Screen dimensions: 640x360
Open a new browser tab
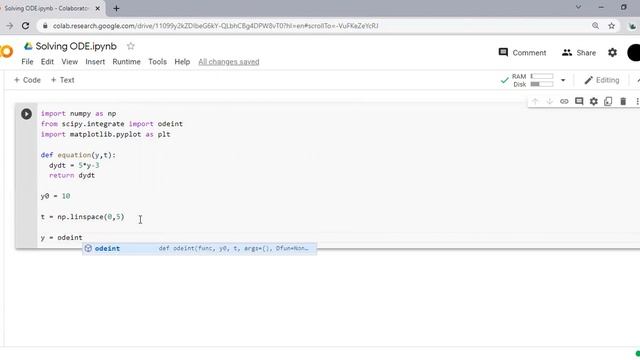[x=116, y=8]
